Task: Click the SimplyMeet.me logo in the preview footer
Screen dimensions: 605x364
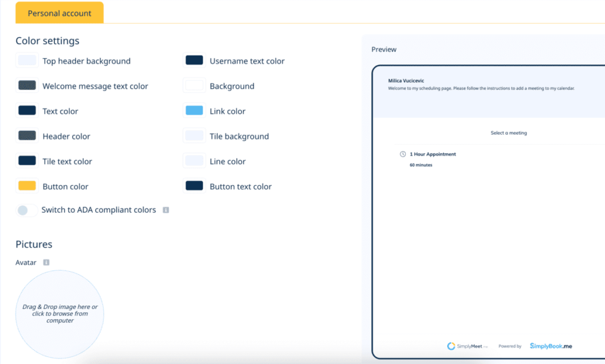Action: [x=467, y=346]
